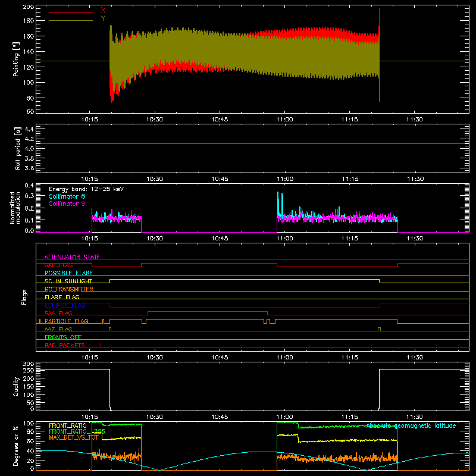The height and width of the screenshot is (476, 476).
Task: Click the tall cyan Collimator 8 spike near 11:00
Action: pos(278,203)
